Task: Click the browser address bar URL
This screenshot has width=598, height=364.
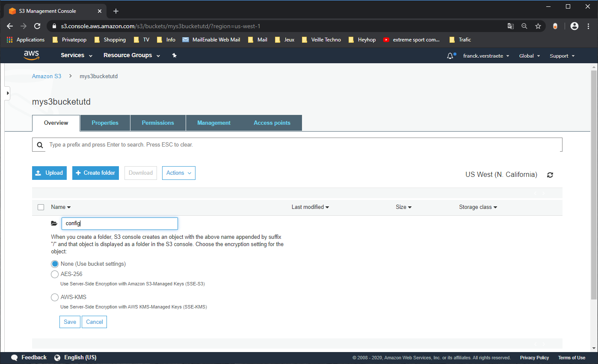Action: tap(160, 26)
